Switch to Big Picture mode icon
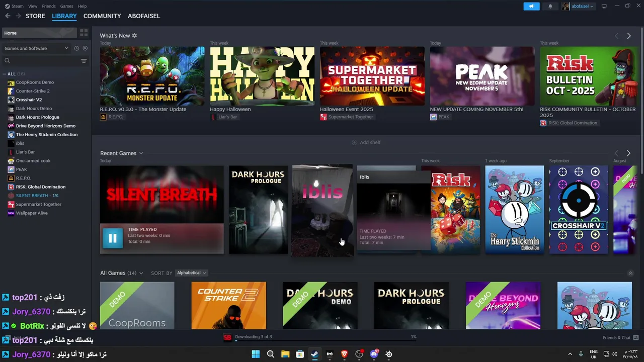 [x=604, y=6]
